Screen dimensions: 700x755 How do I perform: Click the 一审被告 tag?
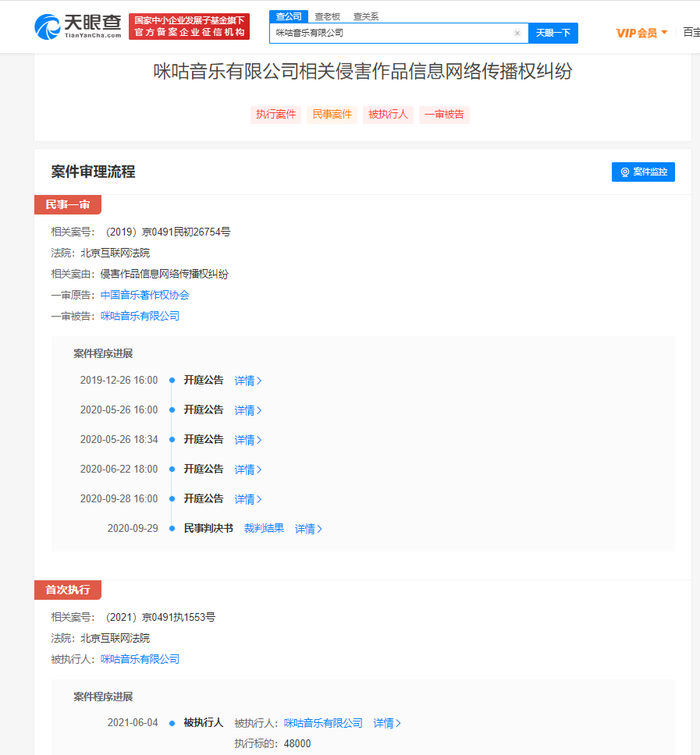(x=444, y=115)
